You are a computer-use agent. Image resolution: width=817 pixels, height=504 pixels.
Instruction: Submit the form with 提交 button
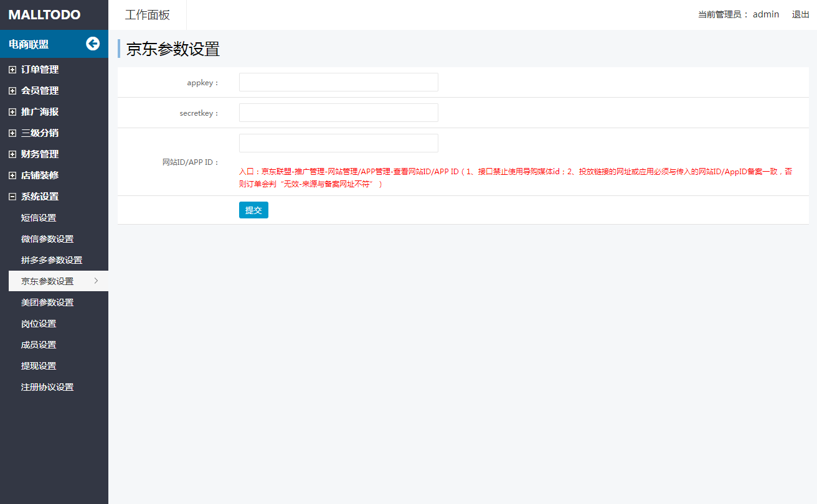(x=253, y=210)
